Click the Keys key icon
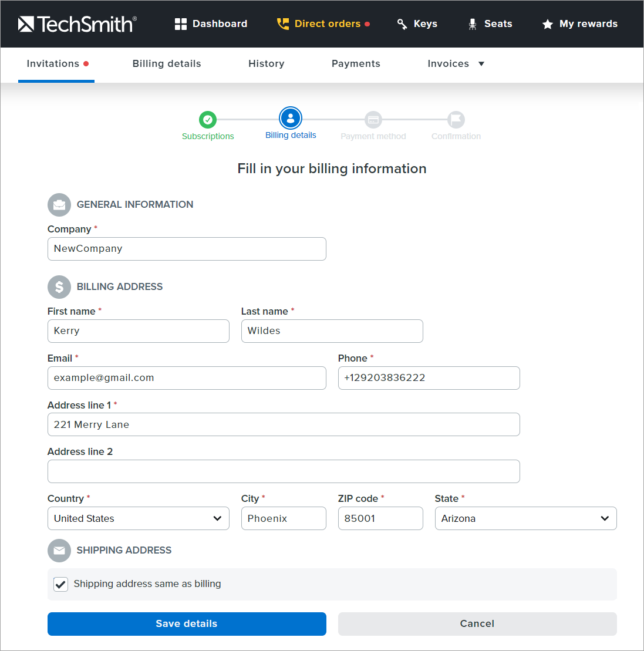 coord(402,24)
